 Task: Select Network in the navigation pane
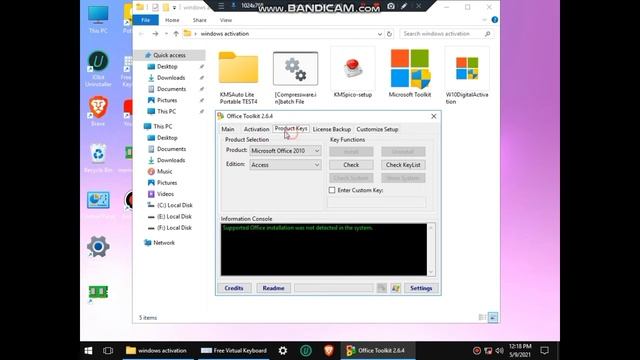pos(164,243)
